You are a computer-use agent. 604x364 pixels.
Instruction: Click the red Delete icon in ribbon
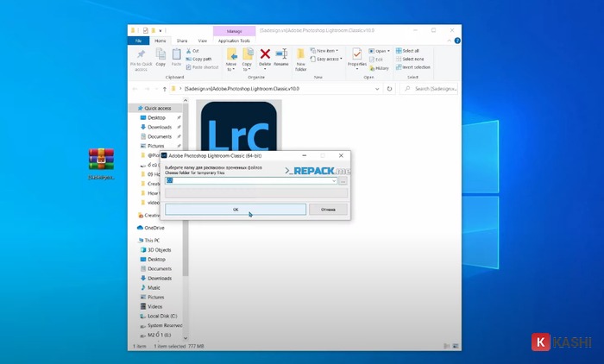pos(266,55)
